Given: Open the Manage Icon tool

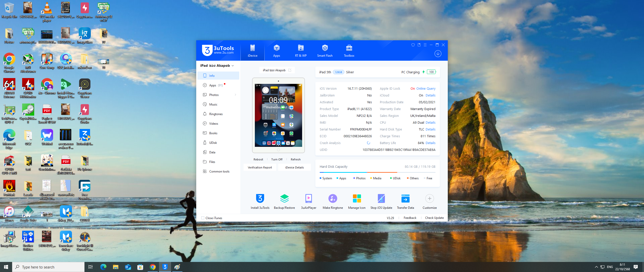Looking at the screenshot, I should tap(357, 199).
